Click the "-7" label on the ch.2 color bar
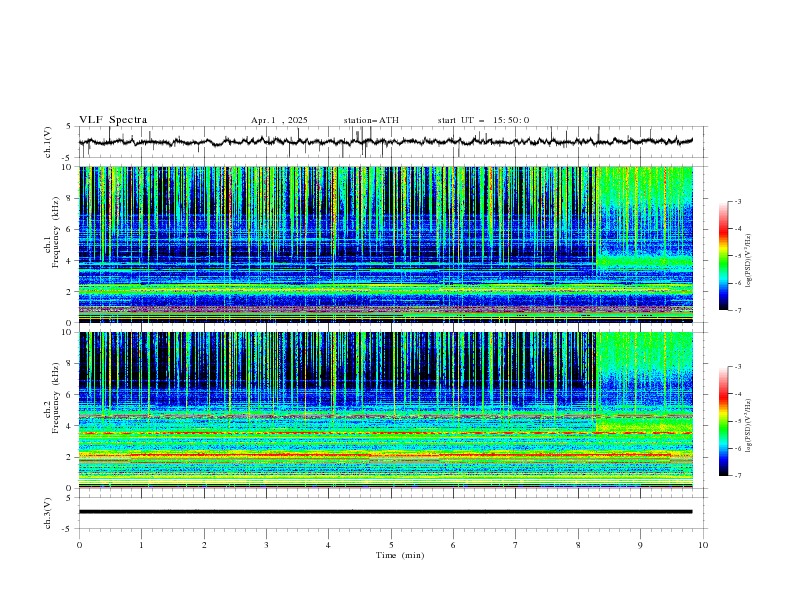Screen dimensions: 792x612 737,476
